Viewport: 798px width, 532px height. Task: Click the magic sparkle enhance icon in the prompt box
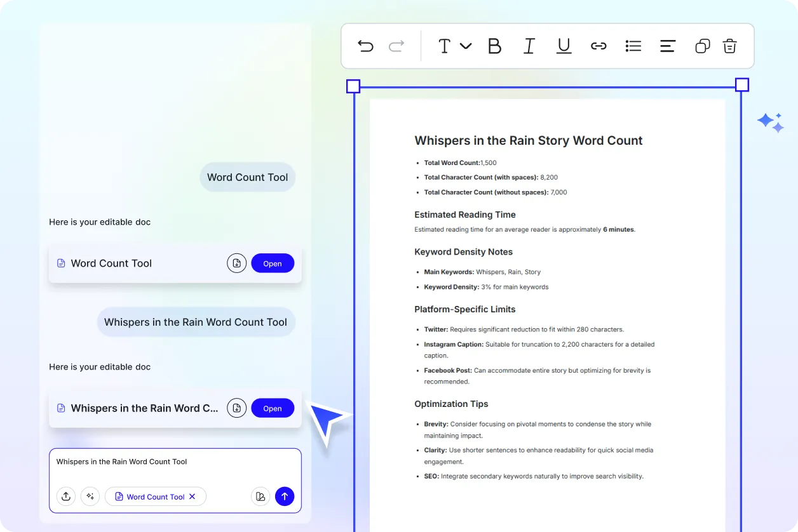(90, 496)
